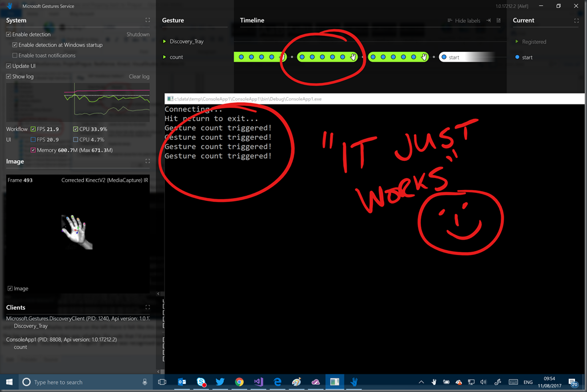587x392 pixels.
Task: Launch Google Chrome from the taskbar
Action: click(239, 382)
